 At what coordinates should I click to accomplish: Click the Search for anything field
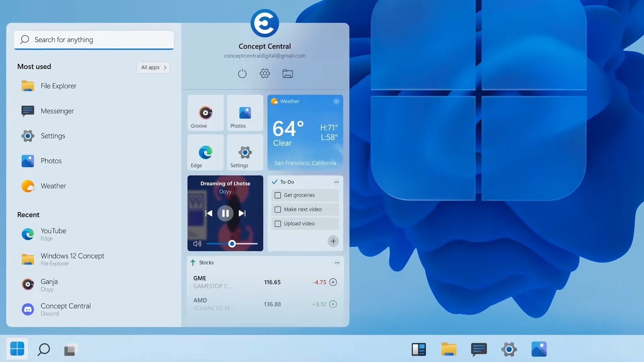[94, 40]
